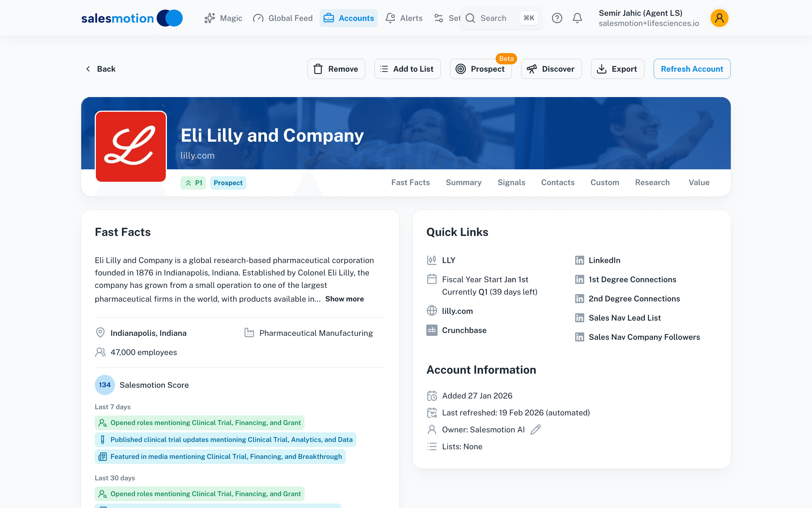Screen dimensions: 812x508
Task: Click the lilly.com text under company name
Action: click(x=197, y=156)
